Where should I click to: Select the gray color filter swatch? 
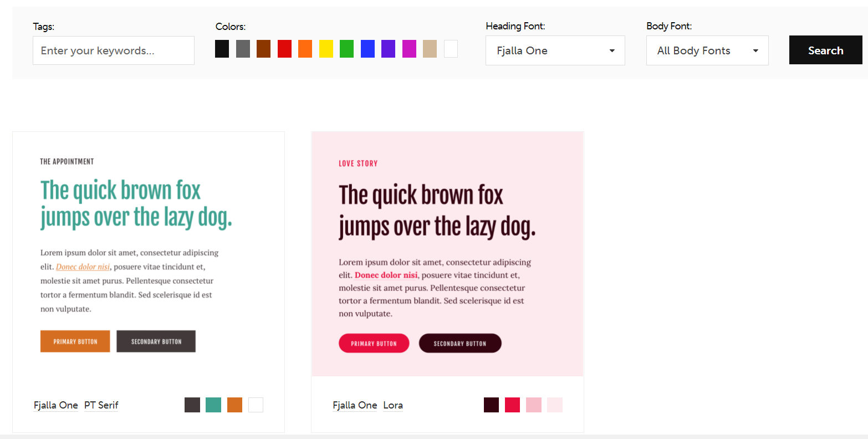[243, 49]
